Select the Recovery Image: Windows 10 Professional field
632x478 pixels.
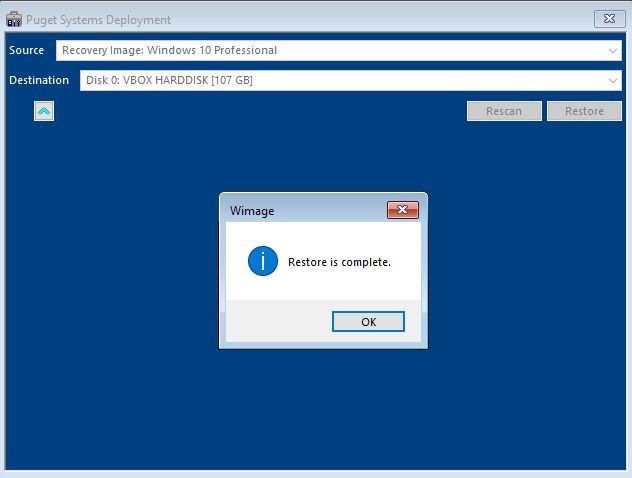coord(330,50)
